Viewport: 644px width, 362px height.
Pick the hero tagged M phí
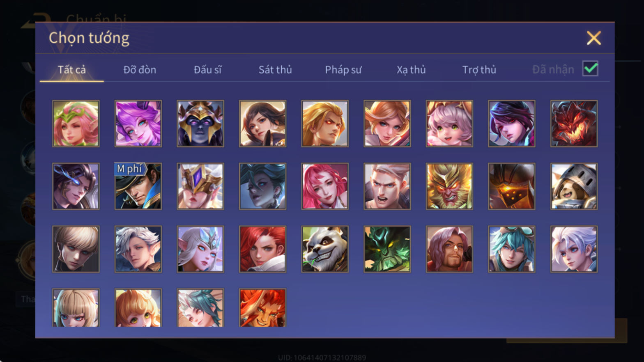138,186
